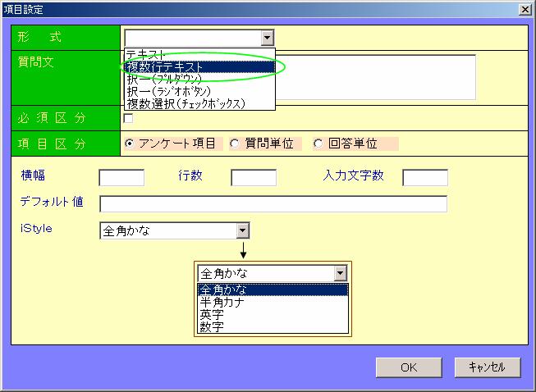Image resolution: width=536 pixels, height=392 pixels.
Task: Select 択一(ラジオボタン) option
Action: tap(199, 92)
